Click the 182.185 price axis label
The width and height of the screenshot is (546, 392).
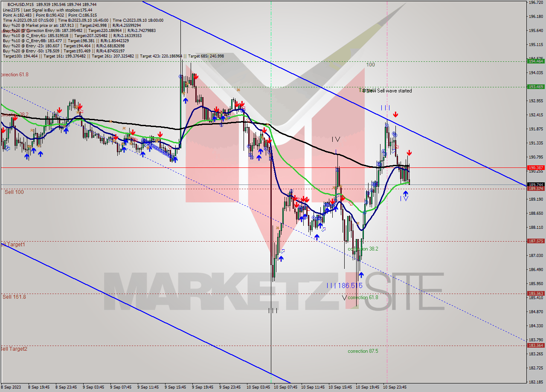click(536, 382)
